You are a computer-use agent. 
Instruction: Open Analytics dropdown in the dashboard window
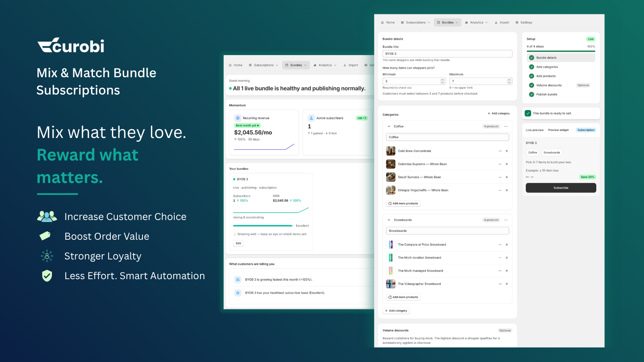click(x=325, y=65)
